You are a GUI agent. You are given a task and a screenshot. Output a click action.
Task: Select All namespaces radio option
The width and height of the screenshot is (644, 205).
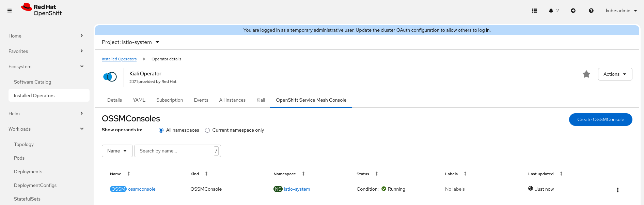(x=161, y=130)
